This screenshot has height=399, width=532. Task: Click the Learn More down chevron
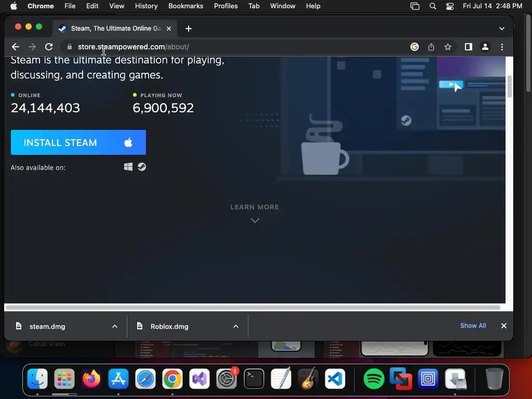[x=255, y=220]
